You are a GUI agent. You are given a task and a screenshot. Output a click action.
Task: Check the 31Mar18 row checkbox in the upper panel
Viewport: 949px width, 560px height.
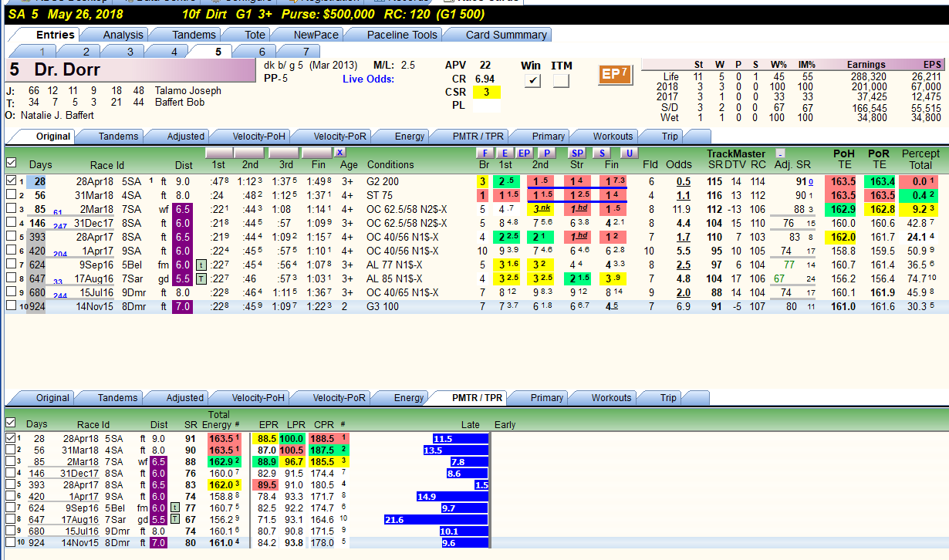(x=10, y=195)
